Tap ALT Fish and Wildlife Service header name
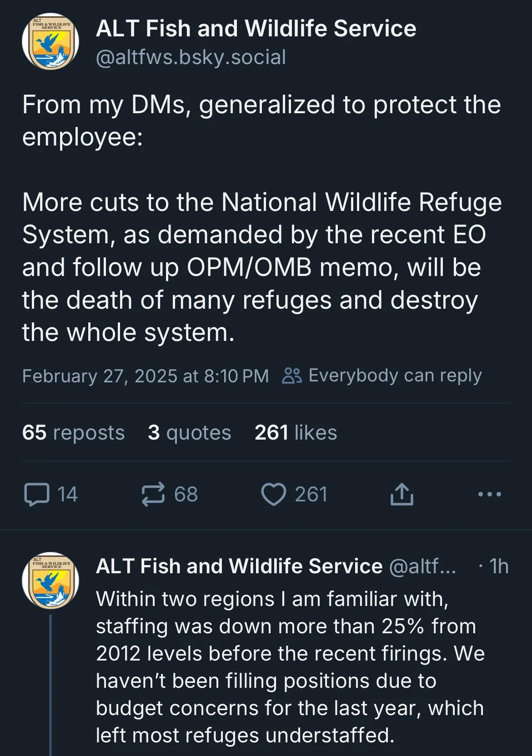Screen dimensions: 532x756 [x=256, y=28]
